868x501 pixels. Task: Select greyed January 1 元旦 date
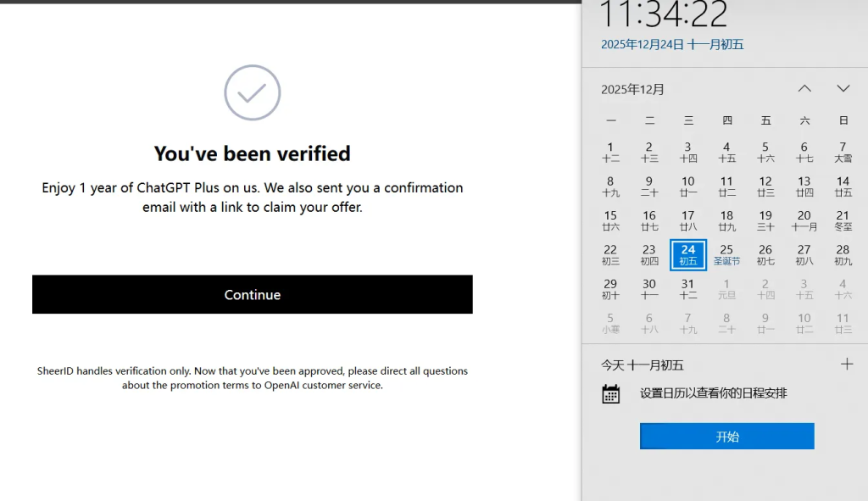click(x=726, y=289)
